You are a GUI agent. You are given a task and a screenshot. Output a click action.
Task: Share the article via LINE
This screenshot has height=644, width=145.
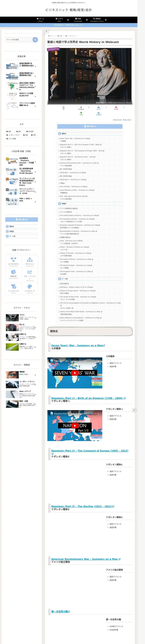coord(81,113)
